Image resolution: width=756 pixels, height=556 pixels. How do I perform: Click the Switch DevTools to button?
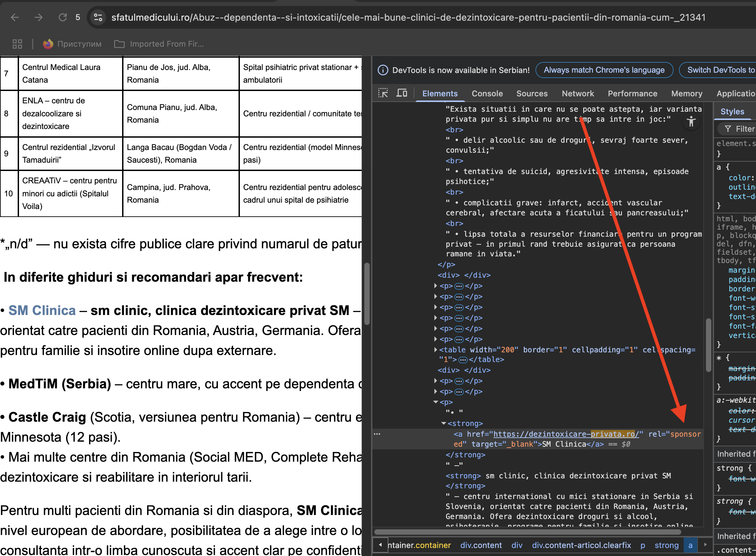pos(718,70)
